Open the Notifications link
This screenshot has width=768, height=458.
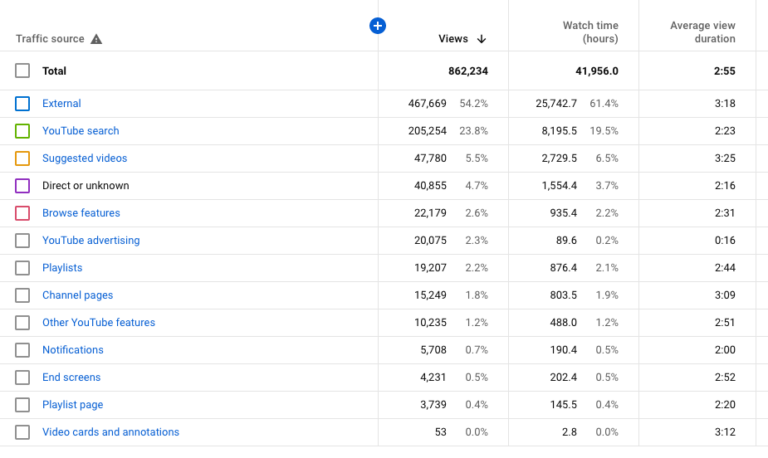(x=72, y=350)
